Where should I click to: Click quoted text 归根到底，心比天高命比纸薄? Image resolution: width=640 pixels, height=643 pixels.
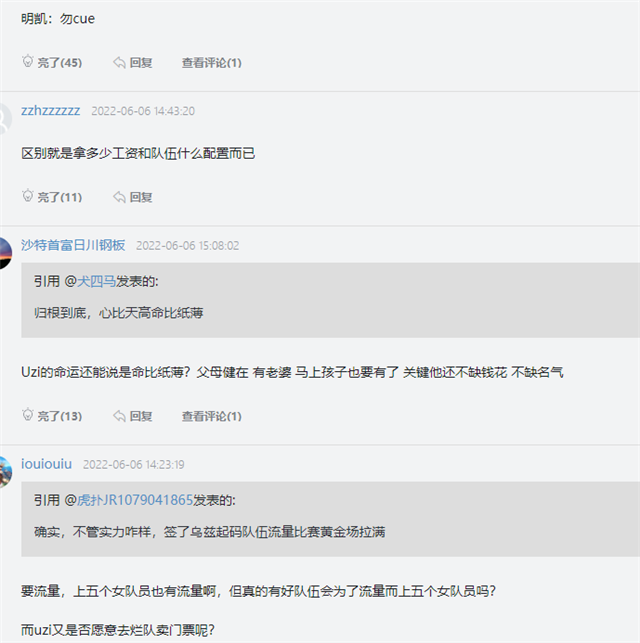[119, 313]
